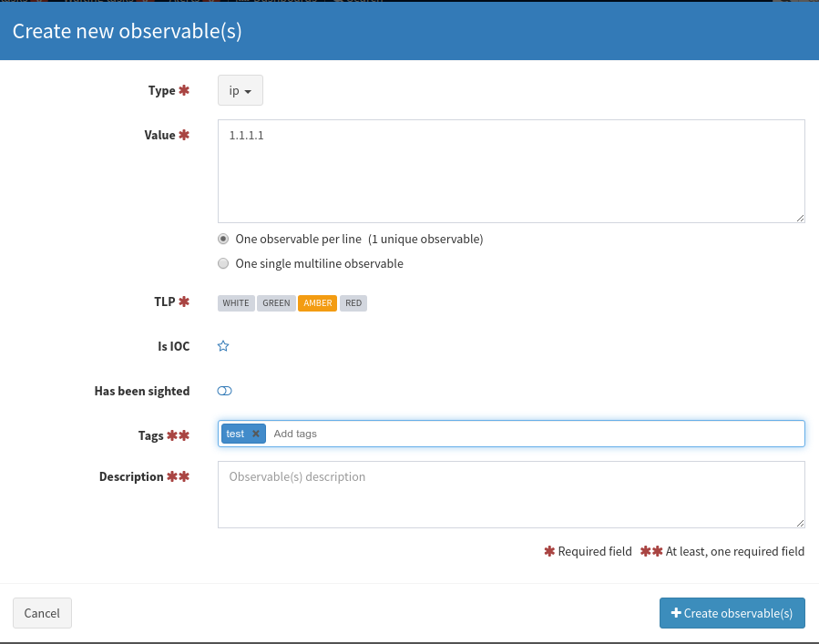Toggle the Has been sighted eye icon
The image size is (819, 644).
(x=224, y=390)
